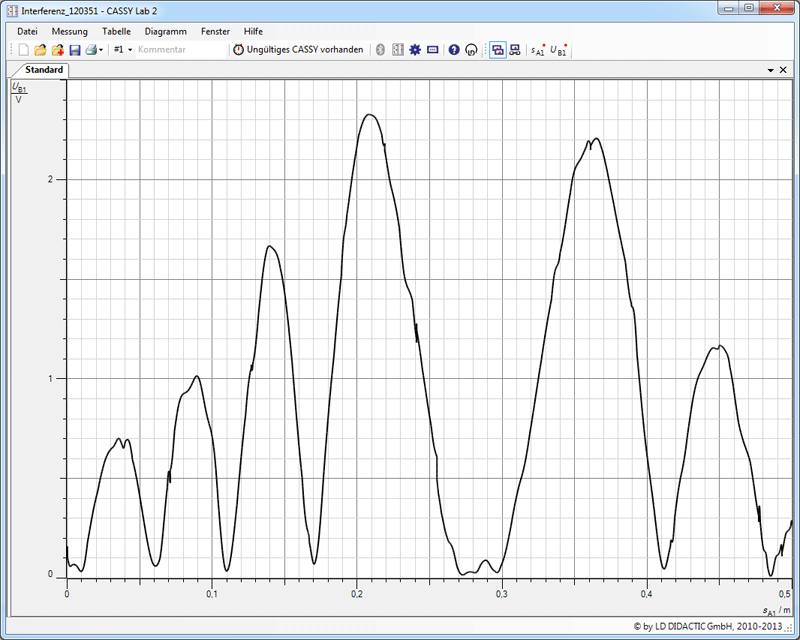Image resolution: width=800 pixels, height=640 pixels.
Task: Toggle the sA1 channel display button
Action: point(538,49)
